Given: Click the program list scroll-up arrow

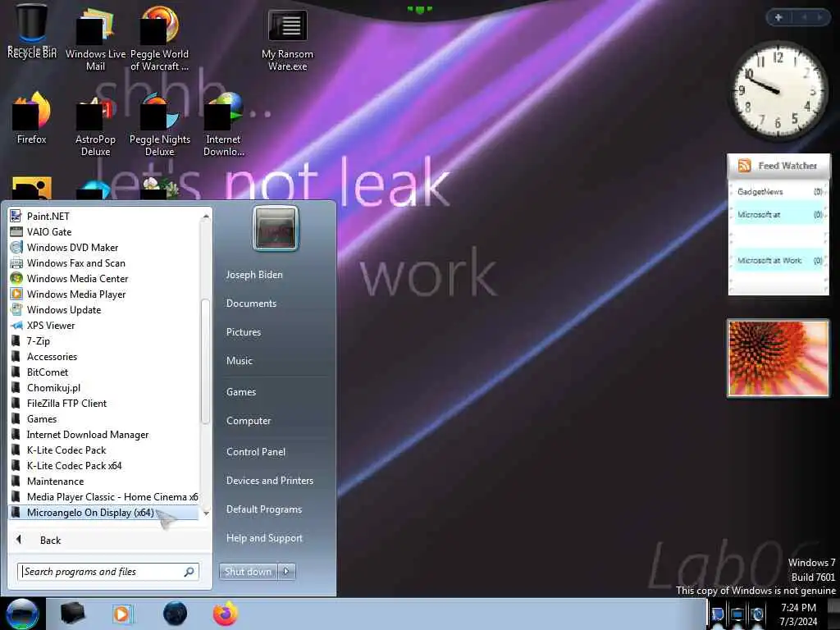Looking at the screenshot, I should point(206,216).
